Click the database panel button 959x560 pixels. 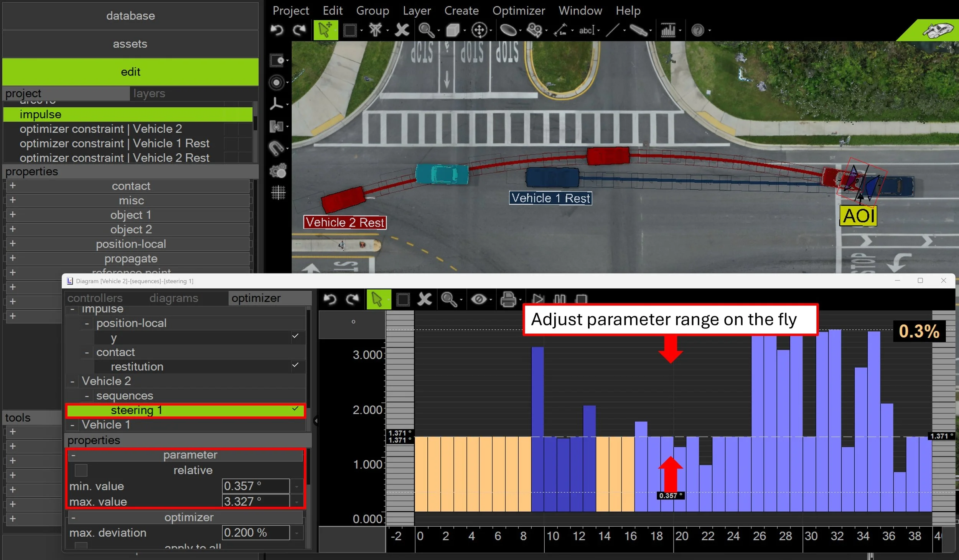coord(130,16)
